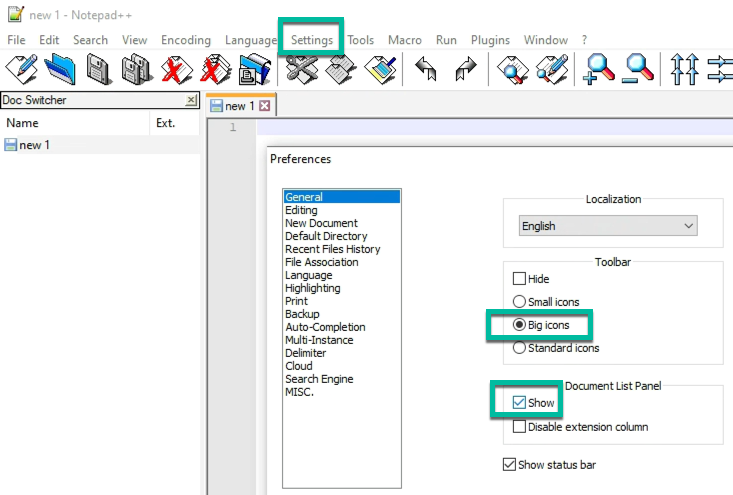This screenshot has width=733, height=495.
Task: Select the Small icons radio button
Action: [x=519, y=302]
